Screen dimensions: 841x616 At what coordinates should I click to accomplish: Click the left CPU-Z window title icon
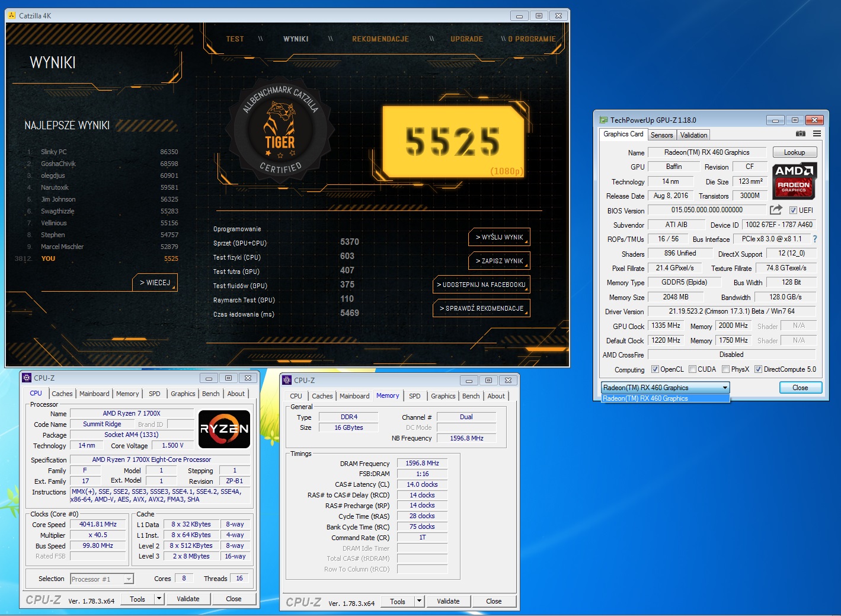click(x=27, y=378)
